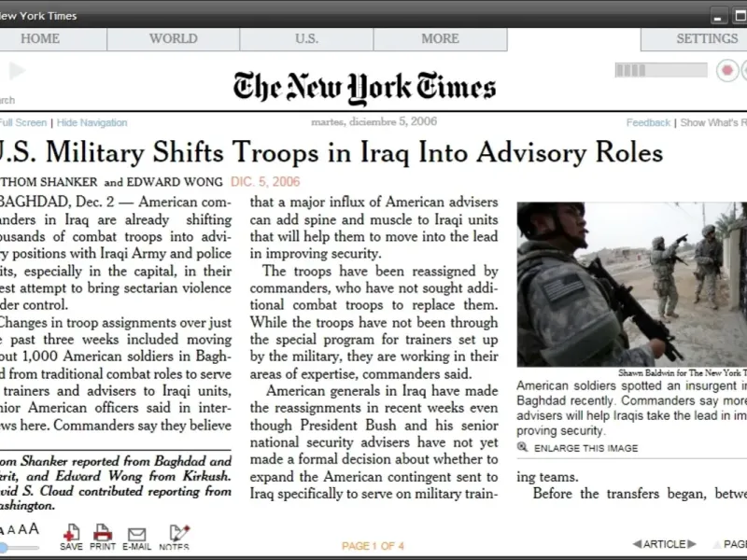Switch to the WORLD tab
Image resolution: width=747 pixels, height=560 pixels.
(x=174, y=39)
